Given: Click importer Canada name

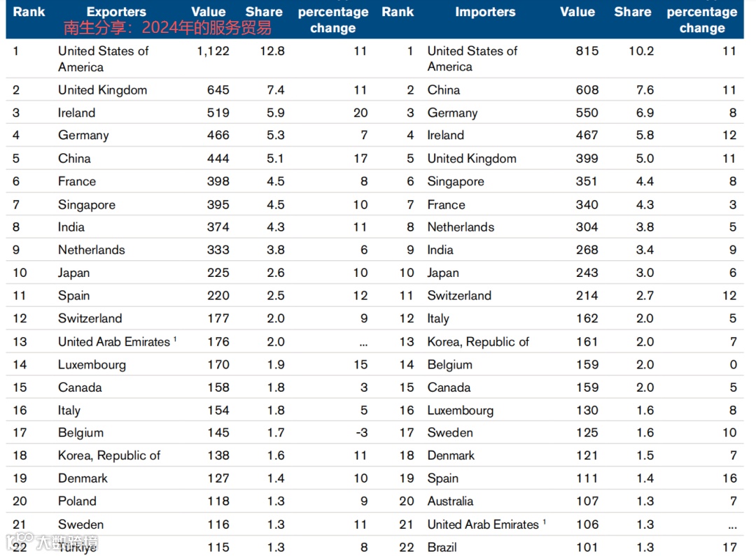Looking at the screenshot, I should pyautogui.click(x=449, y=387).
